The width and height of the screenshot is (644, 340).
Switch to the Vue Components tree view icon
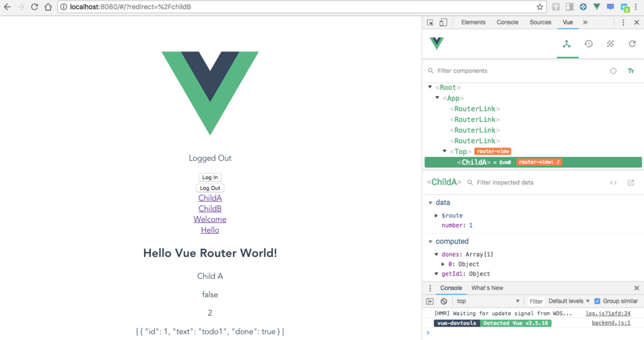(x=567, y=44)
